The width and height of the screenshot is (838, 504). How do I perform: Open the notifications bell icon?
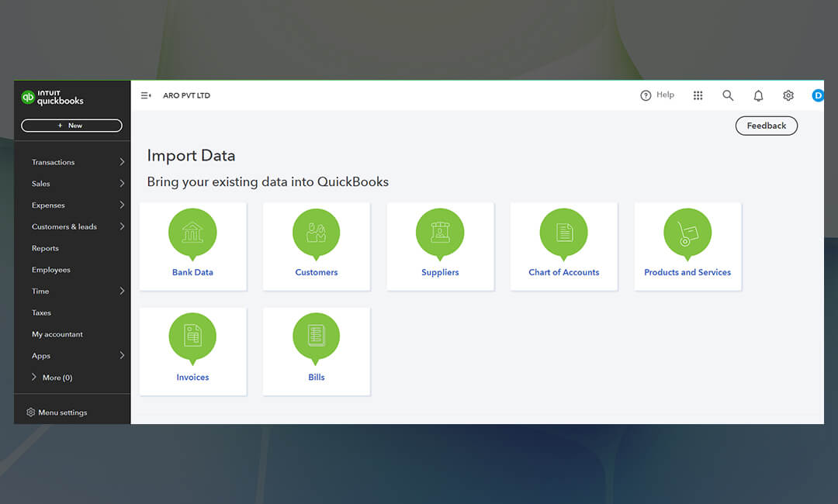coord(758,95)
